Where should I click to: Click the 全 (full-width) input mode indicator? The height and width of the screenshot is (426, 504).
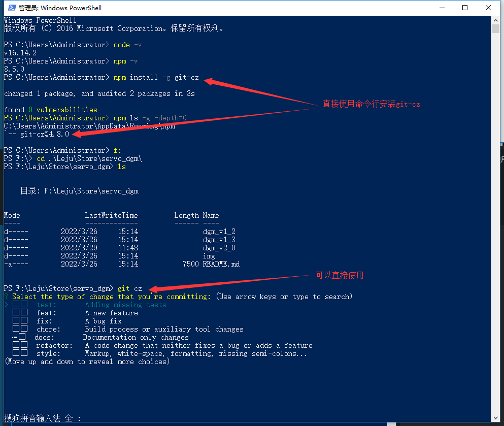[x=69, y=418]
